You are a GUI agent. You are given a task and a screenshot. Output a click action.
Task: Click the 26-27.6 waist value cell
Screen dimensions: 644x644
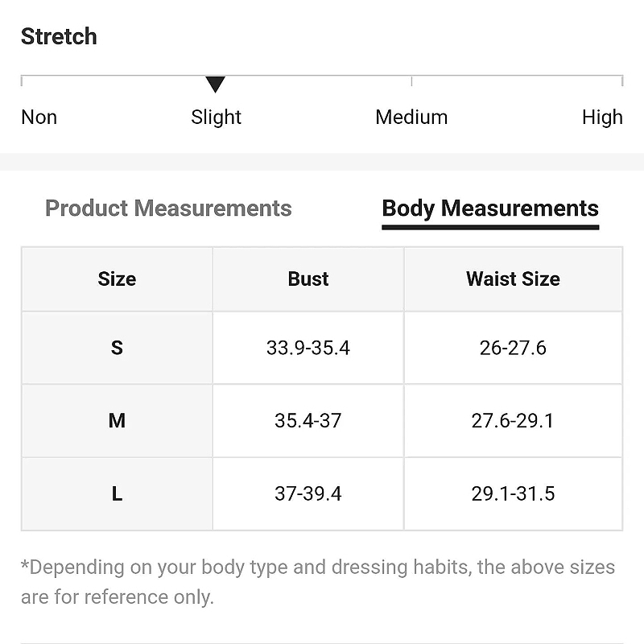coord(513,348)
